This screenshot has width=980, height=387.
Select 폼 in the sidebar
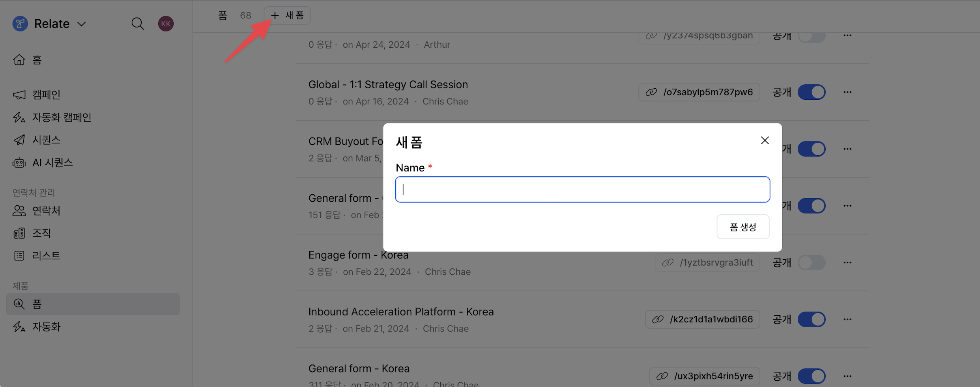tap(93, 304)
